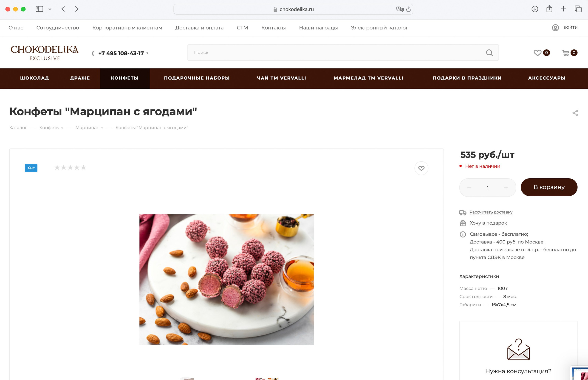Open the ШОКОЛАД category menu

tap(34, 78)
